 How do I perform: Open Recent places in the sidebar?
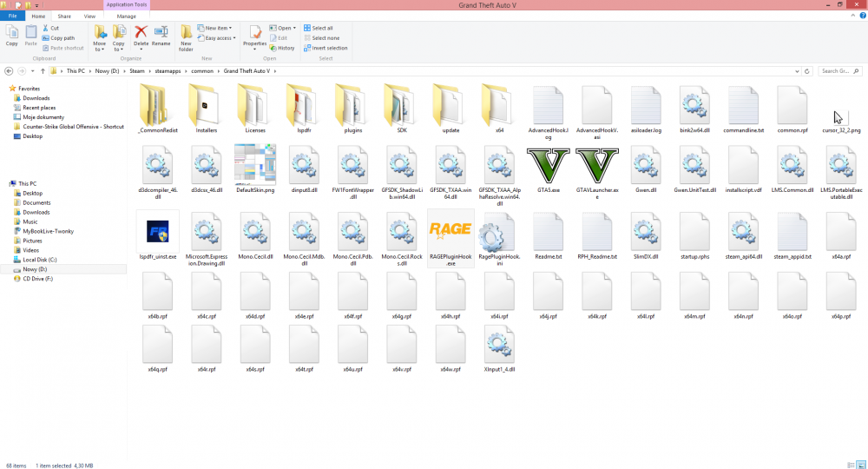(x=39, y=108)
